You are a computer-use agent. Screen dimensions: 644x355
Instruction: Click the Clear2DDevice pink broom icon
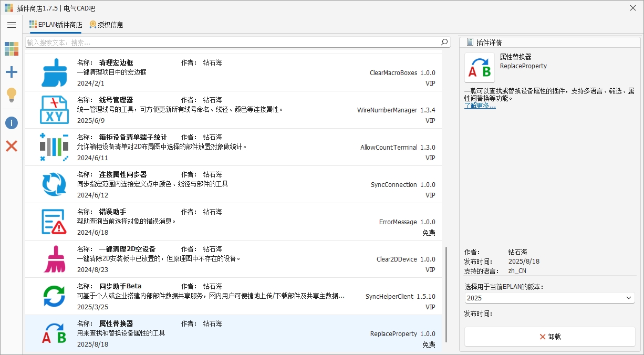pos(54,259)
